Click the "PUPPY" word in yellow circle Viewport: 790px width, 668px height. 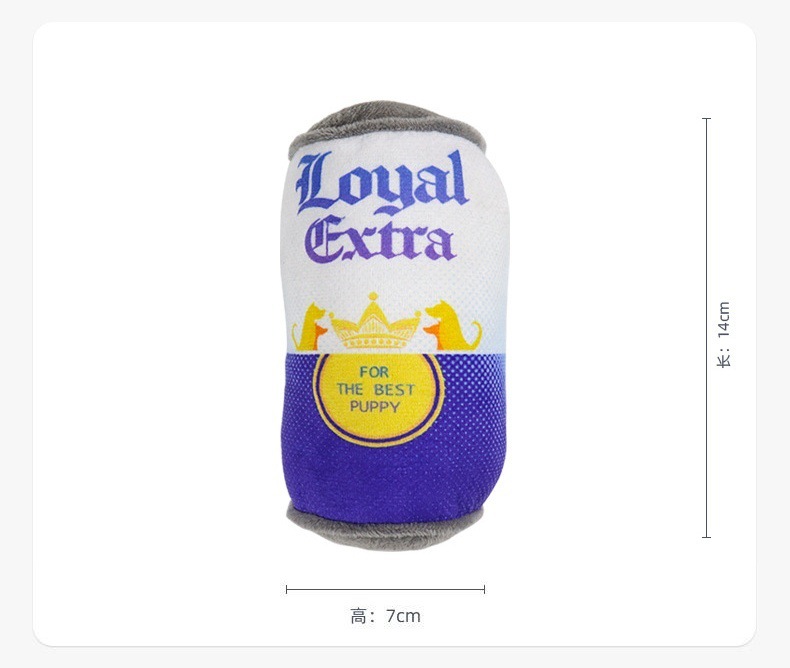pyautogui.click(x=375, y=407)
